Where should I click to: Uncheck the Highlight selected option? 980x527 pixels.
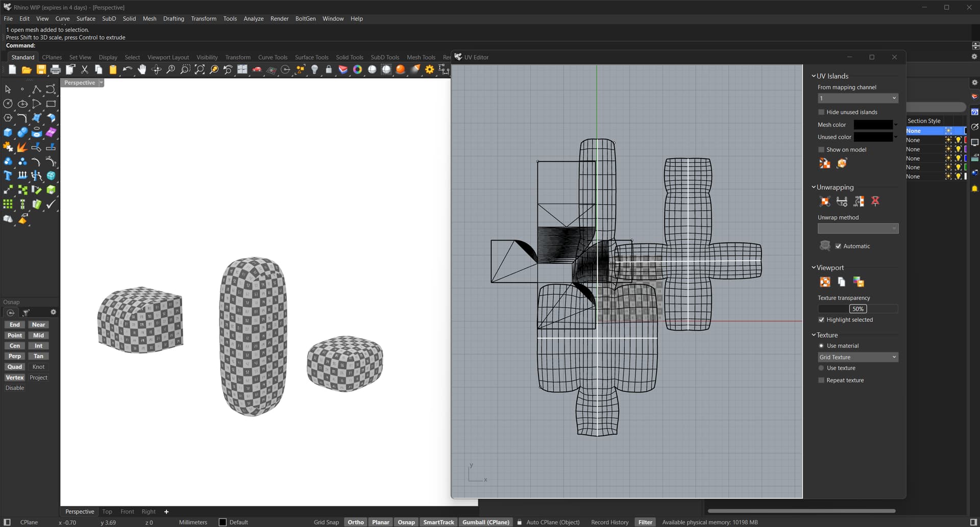[821, 320]
